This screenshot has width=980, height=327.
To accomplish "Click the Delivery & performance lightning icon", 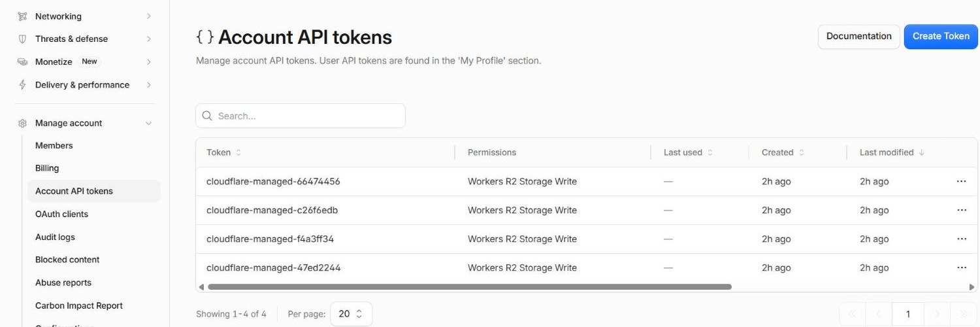I will [23, 84].
